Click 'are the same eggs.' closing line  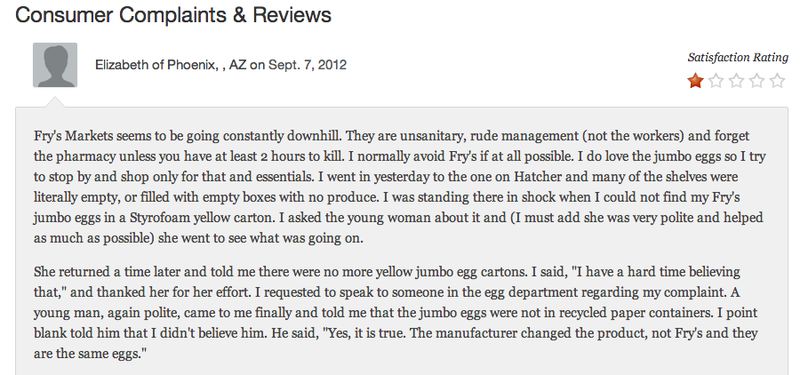(90, 354)
